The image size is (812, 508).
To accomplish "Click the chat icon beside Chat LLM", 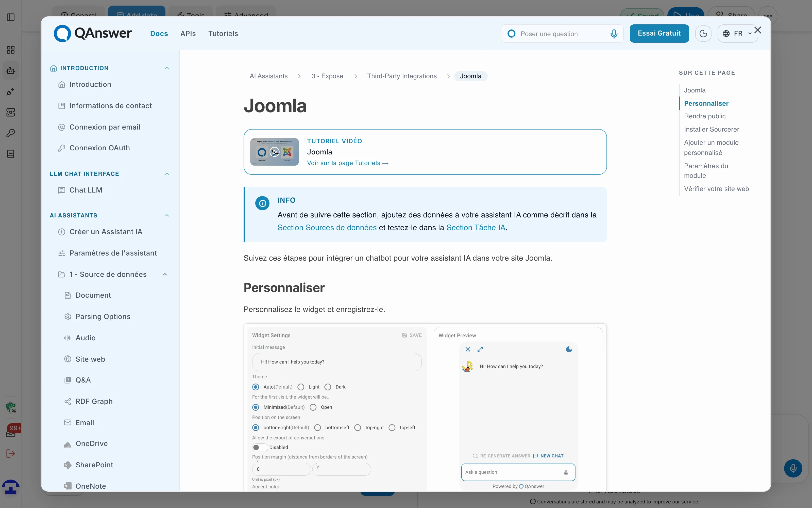I will [62, 190].
